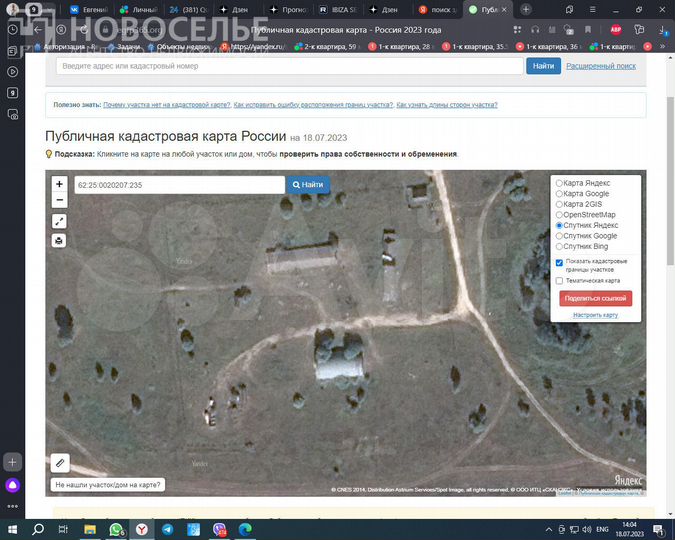Select the Спутник Google radio option
Screen dimensions: 675x540
click(x=559, y=236)
